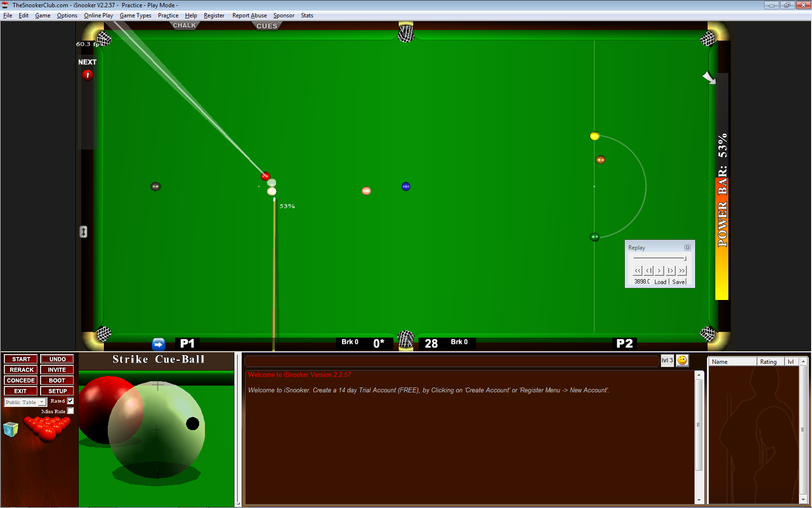Click the red balls triangle rack icon
Screen dimensions: 812x508
[x=47, y=428]
